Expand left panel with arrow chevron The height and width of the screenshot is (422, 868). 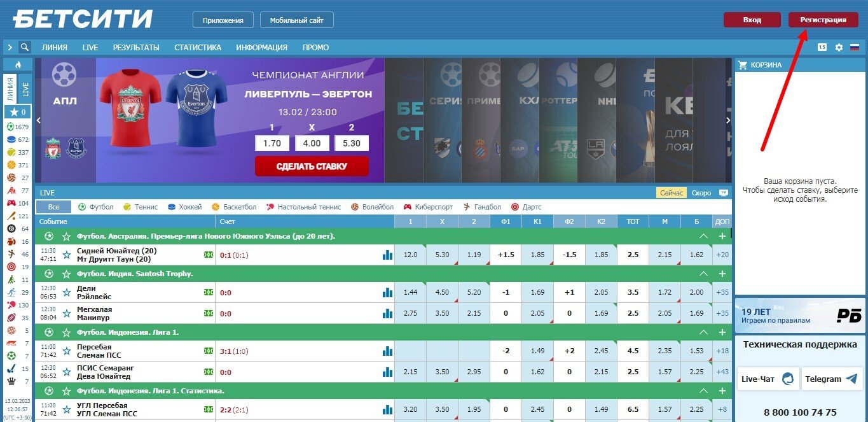pyautogui.click(x=10, y=47)
